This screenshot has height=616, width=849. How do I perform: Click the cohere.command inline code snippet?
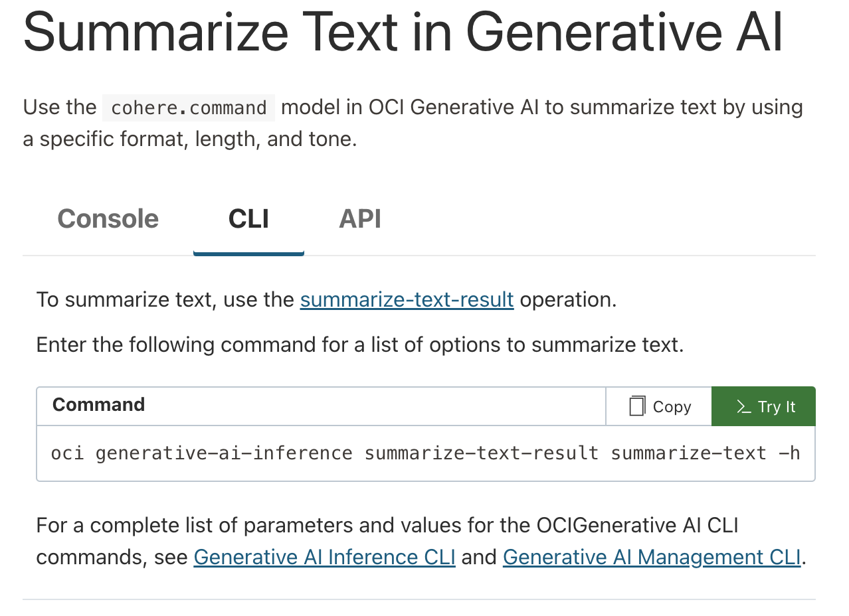(x=189, y=108)
